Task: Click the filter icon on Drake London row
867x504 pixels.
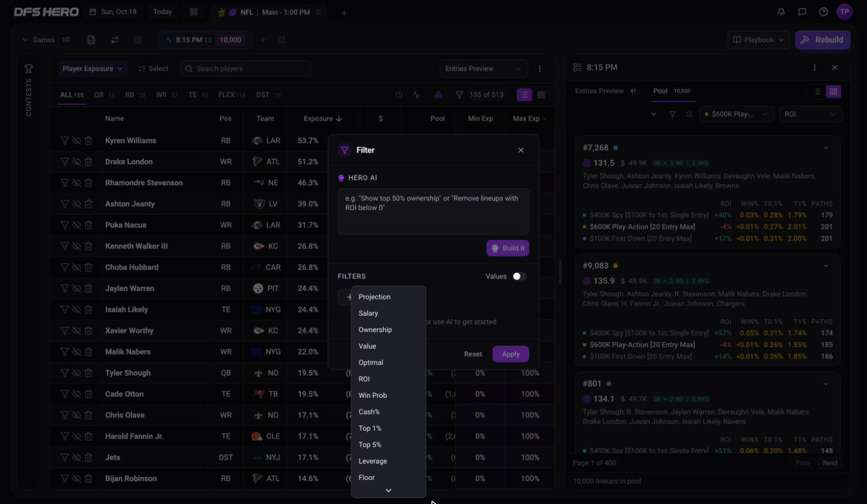Action: pos(64,161)
